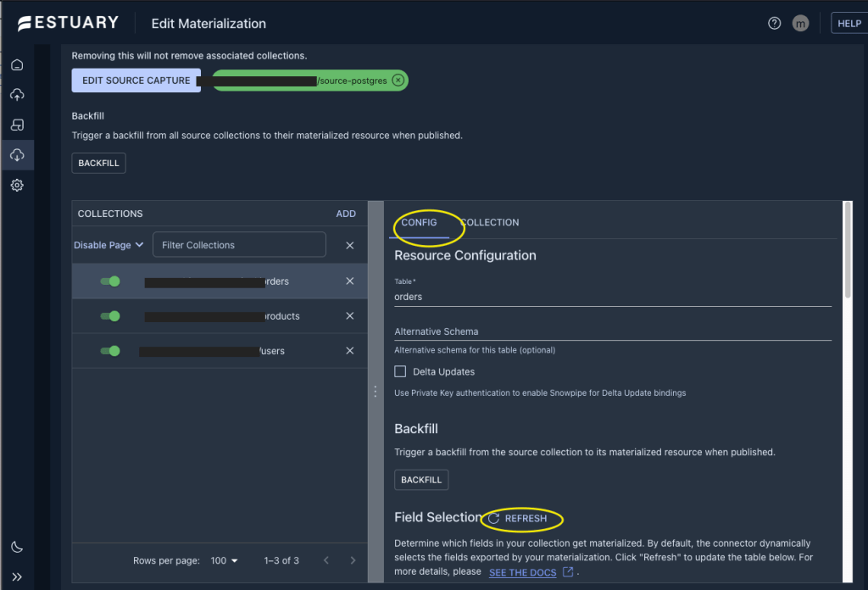This screenshot has height=590, width=868.
Task: Disable the products collection toggle
Action: (110, 316)
